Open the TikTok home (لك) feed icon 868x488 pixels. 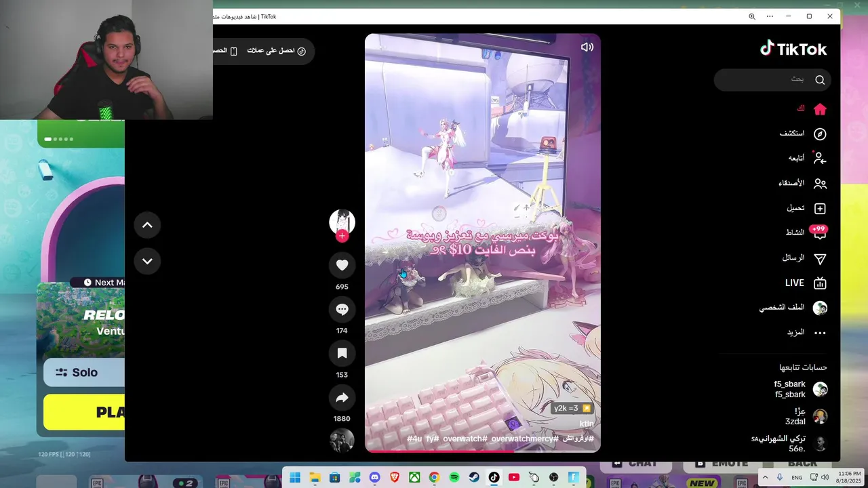pyautogui.click(x=820, y=109)
